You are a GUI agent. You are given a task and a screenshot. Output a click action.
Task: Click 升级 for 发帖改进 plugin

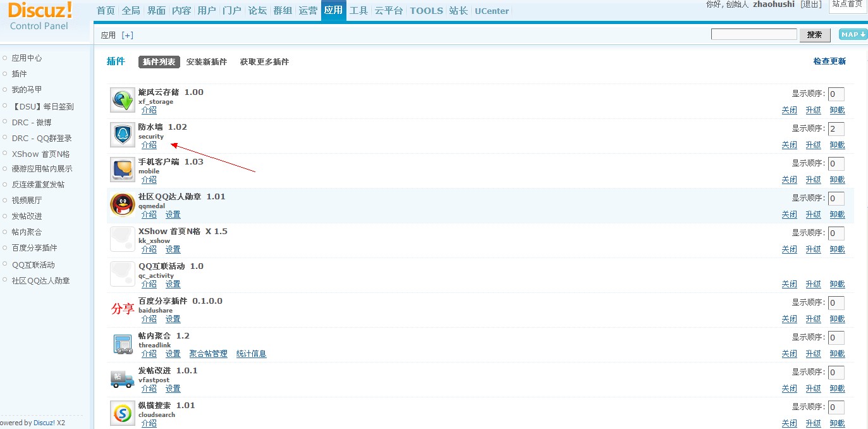click(814, 389)
